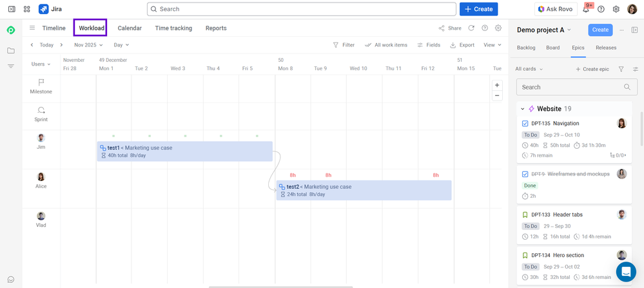Click Create epic button
Viewport: 644px width, 288px height.
pyautogui.click(x=592, y=70)
